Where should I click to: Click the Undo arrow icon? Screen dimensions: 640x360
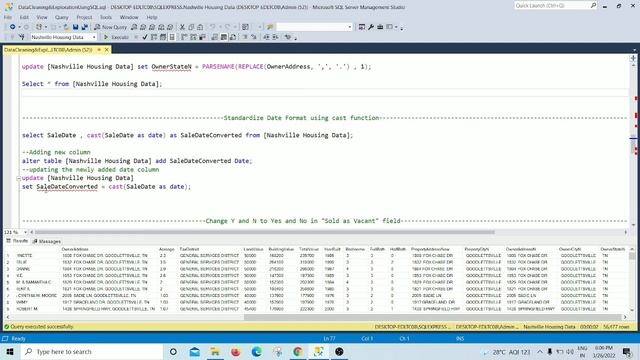pyautogui.click(x=213, y=27)
